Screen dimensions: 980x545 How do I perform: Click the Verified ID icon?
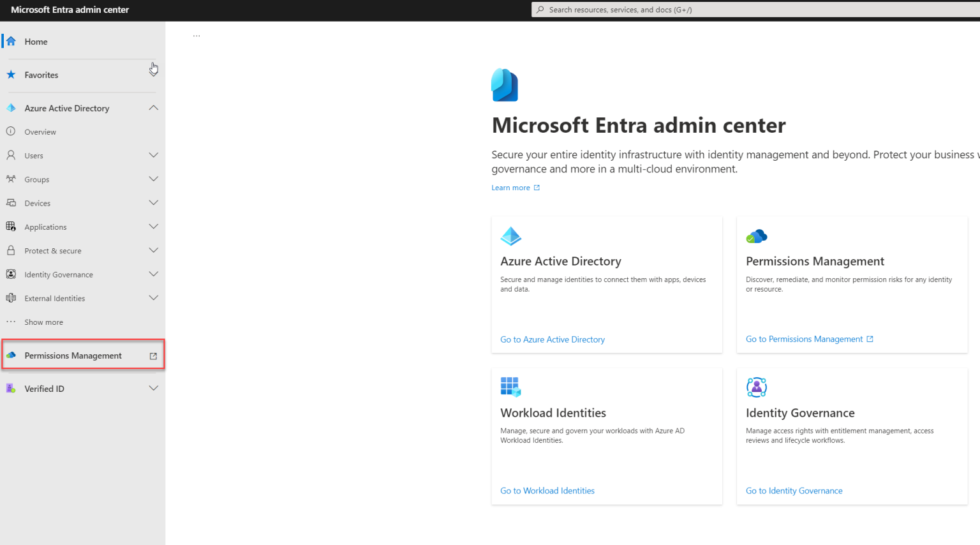click(x=11, y=388)
